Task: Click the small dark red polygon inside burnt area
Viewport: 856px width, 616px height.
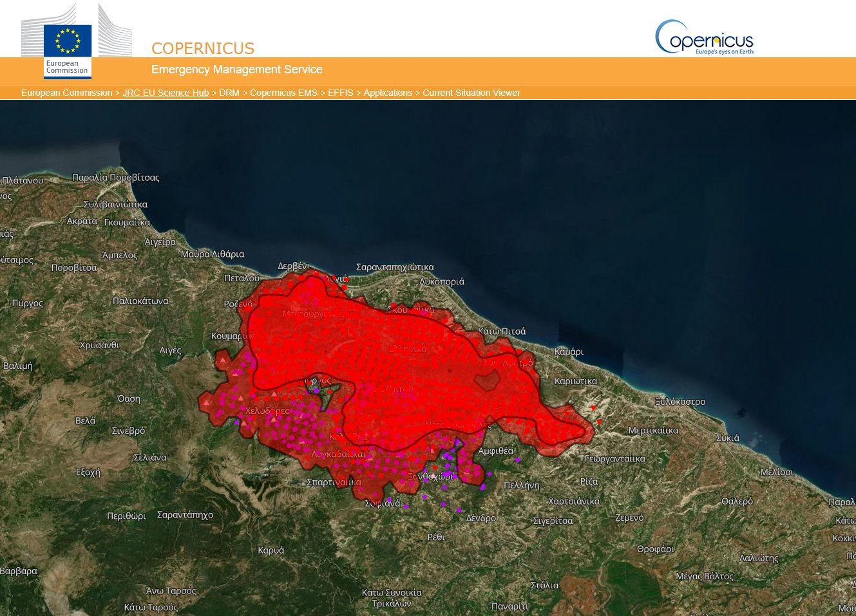Action: (487, 380)
